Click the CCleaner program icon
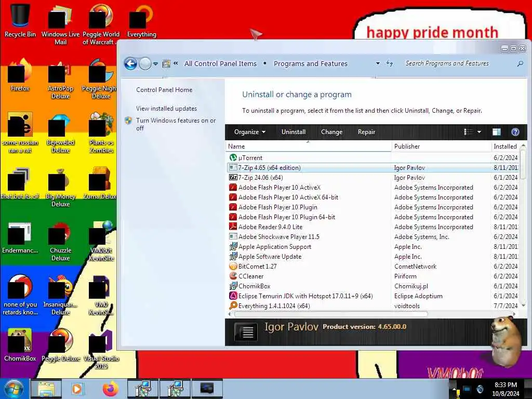 [233, 276]
